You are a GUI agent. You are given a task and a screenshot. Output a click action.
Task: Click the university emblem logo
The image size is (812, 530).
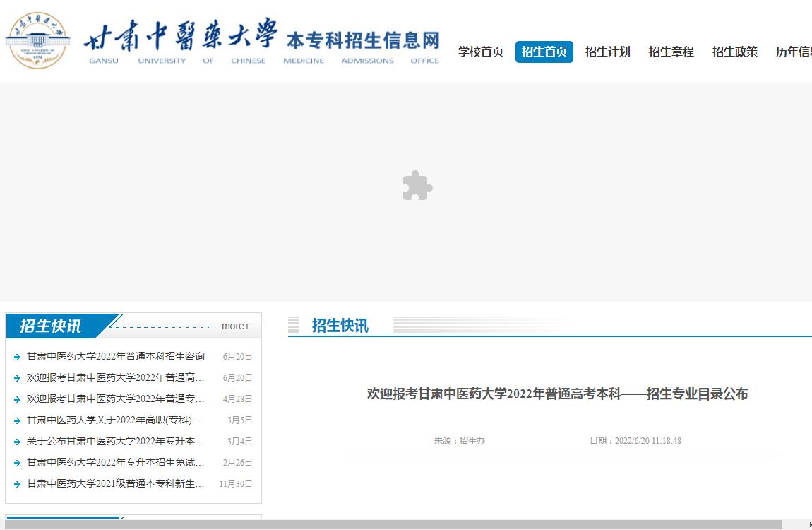(38, 40)
